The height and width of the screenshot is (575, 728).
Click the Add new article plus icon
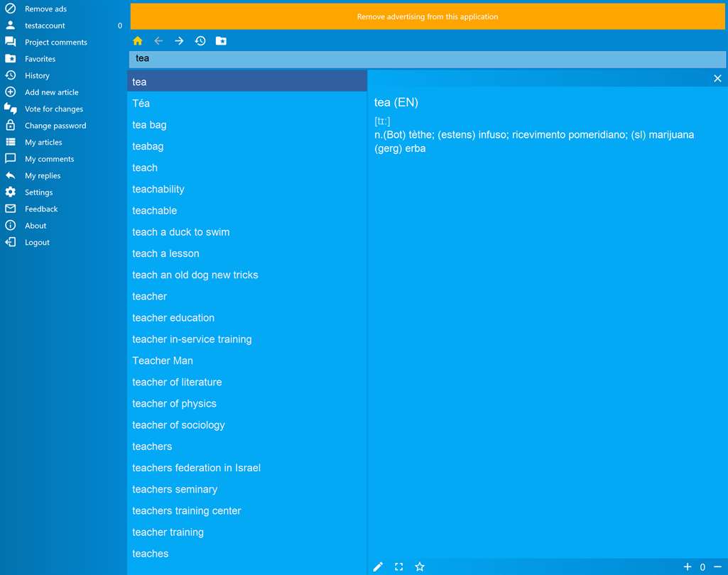(10, 92)
